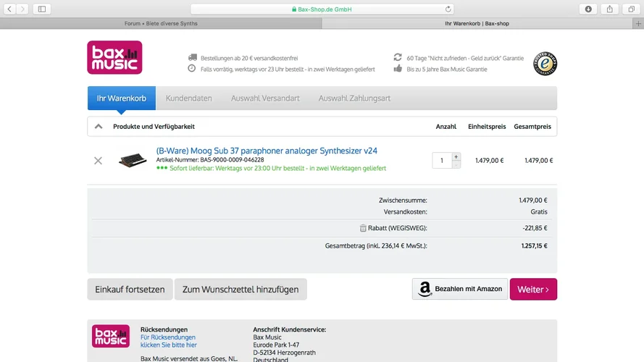Image resolution: width=644 pixels, height=362 pixels.
Task: Click the Zwischensumme value 1.479,00 €
Action: pyautogui.click(x=533, y=201)
